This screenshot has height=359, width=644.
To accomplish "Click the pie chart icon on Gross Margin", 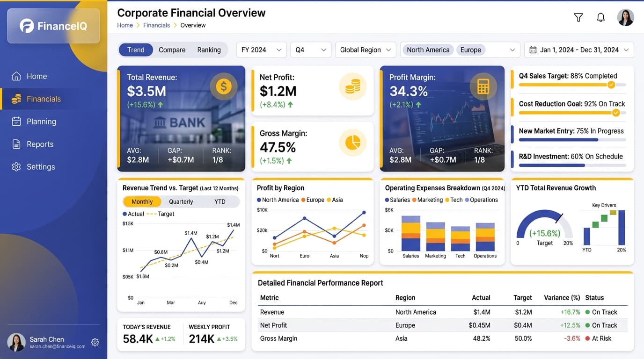I will (352, 143).
